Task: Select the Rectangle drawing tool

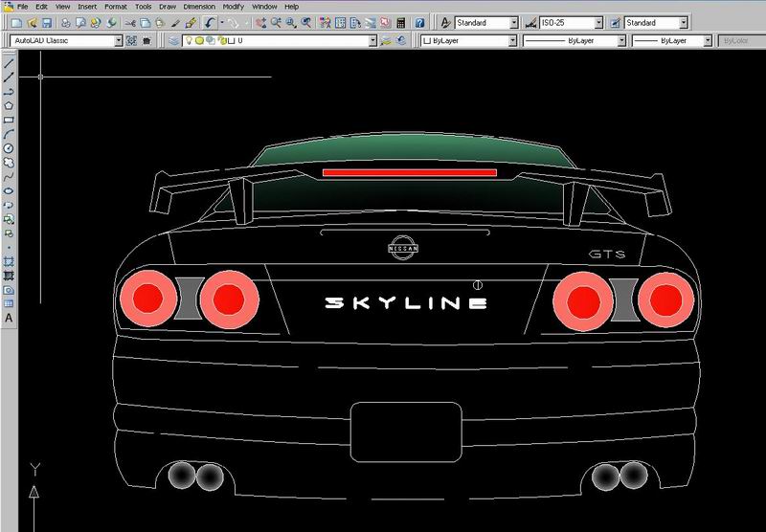Action: pos(9,121)
